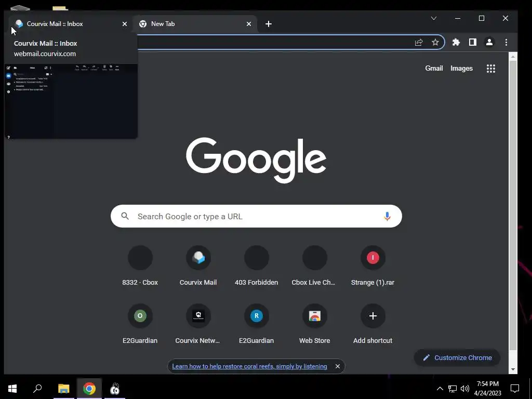This screenshot has height=399, width=532.
Task: Click the magnifier icon in search box
Action: pyautogui.click(x=125, y=216)
